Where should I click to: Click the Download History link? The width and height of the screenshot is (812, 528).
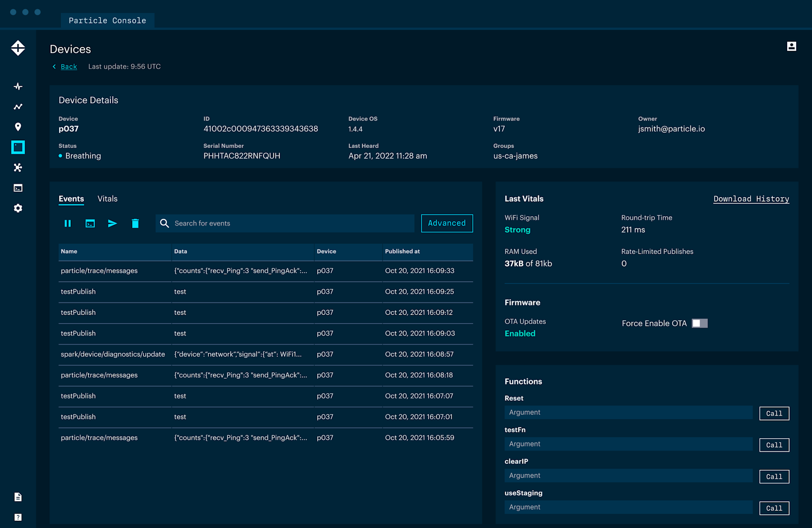[x=751, y=199]
